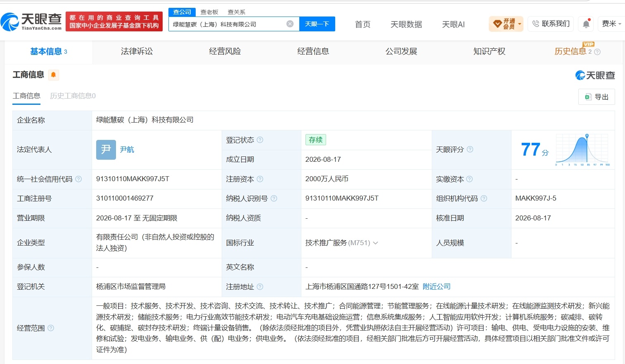The image size is (625, 364).
Task: Click help icon next to 天眼评分
Action: [470, 149]
